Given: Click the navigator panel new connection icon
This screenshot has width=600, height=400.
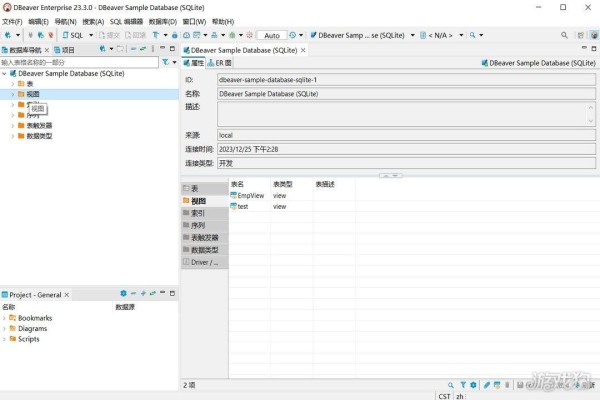Looking at the screenshot, I should tap(102, 49).
